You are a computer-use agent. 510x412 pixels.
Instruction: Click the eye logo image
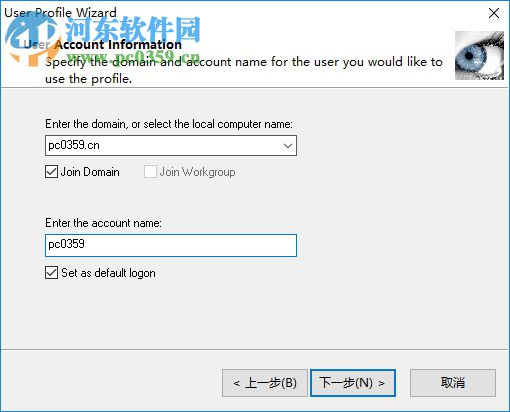(479, 55)
